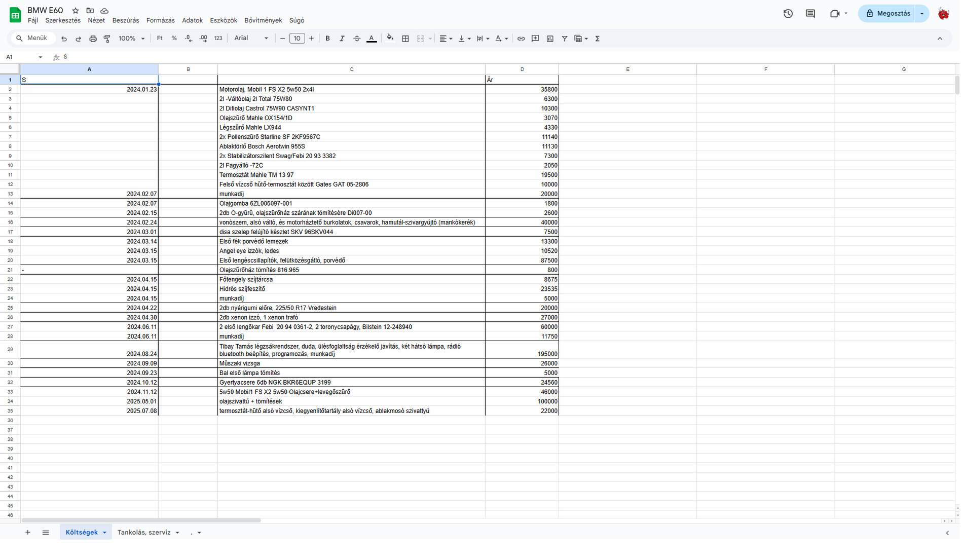Apply strikethrough formatting

click(357, 39)
